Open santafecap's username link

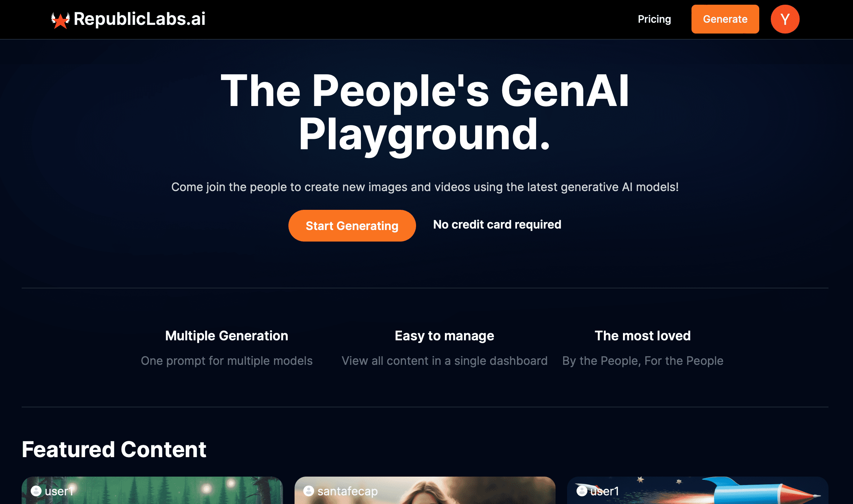pyautogui.click(x=347, y=491)
